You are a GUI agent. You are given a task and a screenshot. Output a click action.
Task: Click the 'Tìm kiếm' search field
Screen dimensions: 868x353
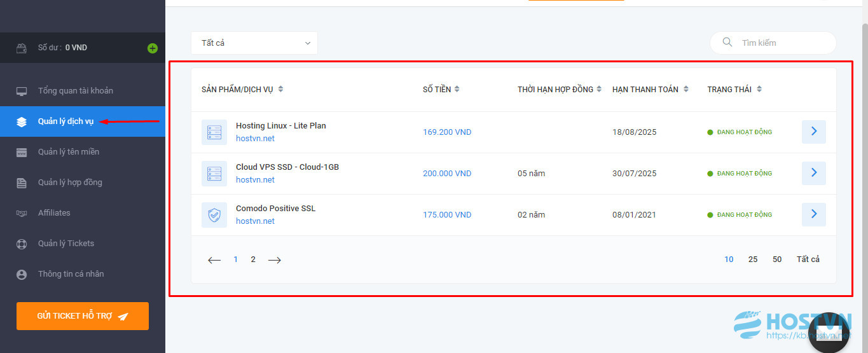pos(773,43)
